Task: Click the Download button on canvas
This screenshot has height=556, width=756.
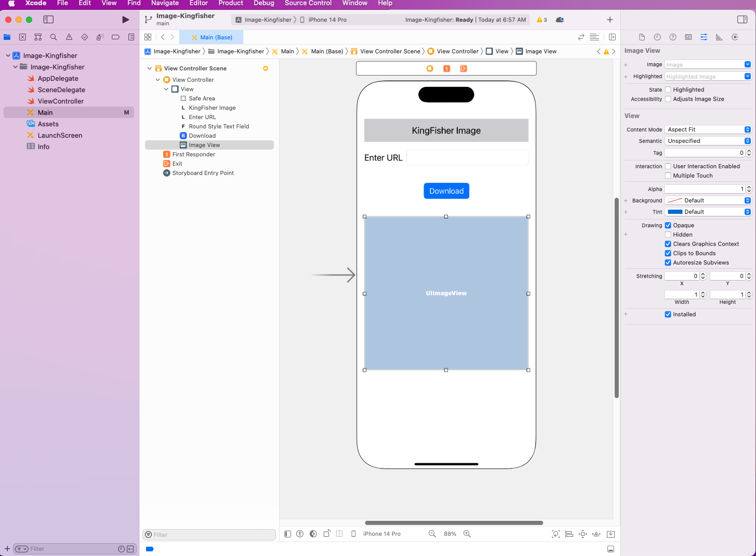Action: pyautogui.click(x=446, y=191)
